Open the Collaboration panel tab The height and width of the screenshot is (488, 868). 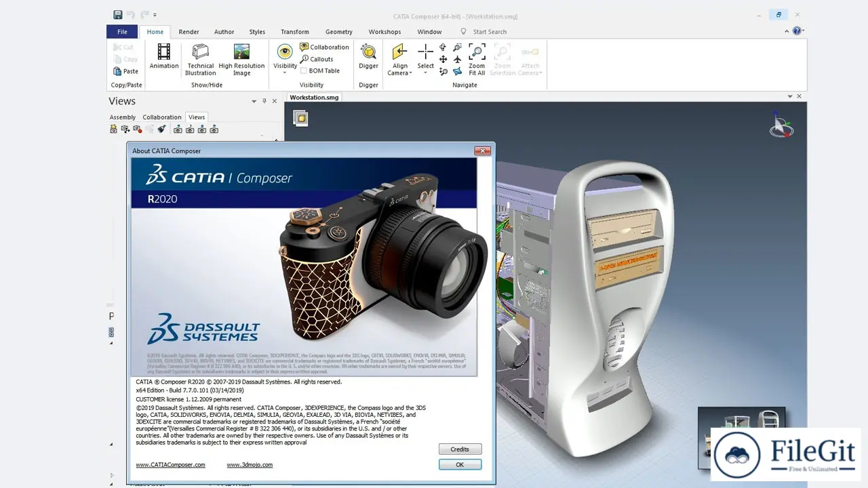(x=162, y=117)
